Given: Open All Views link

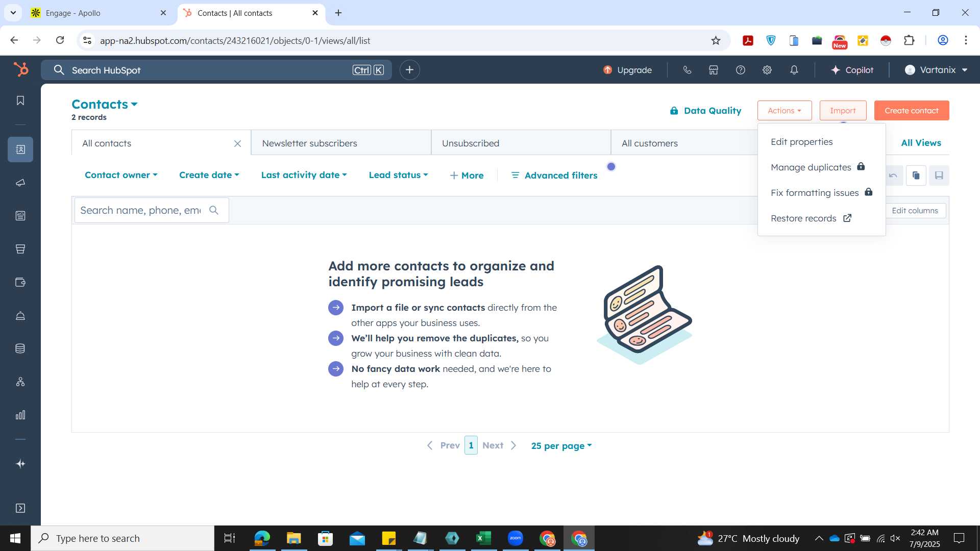Looking at the screenshot, I should [921, 143].
